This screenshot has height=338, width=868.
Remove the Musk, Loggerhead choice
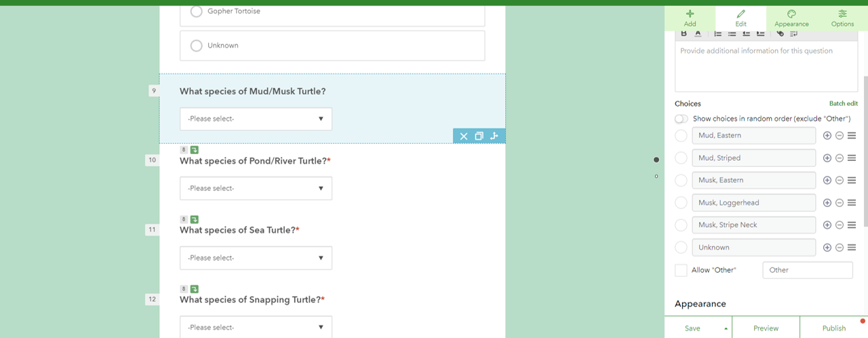tap(839, 203)
